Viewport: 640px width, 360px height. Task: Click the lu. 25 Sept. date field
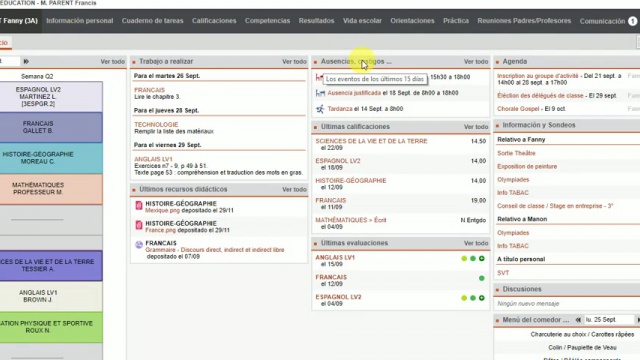(609, 320)
